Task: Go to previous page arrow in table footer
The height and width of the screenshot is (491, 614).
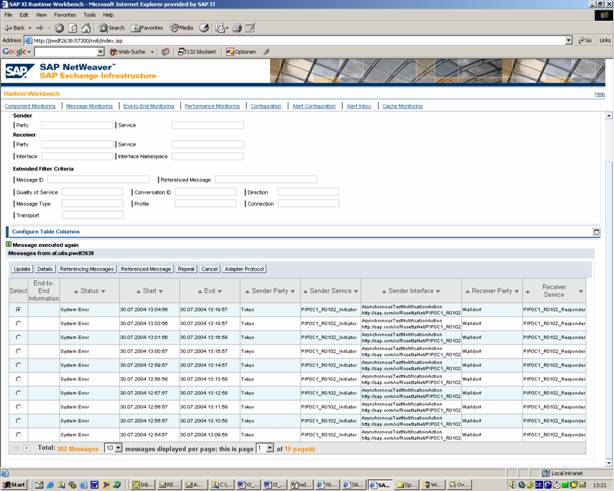Action: [x=16, y=448]
